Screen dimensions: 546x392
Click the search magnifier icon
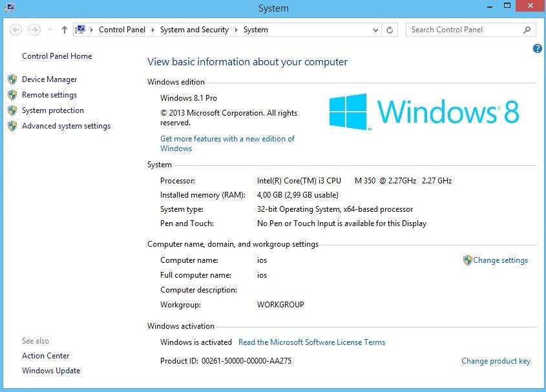527,30
